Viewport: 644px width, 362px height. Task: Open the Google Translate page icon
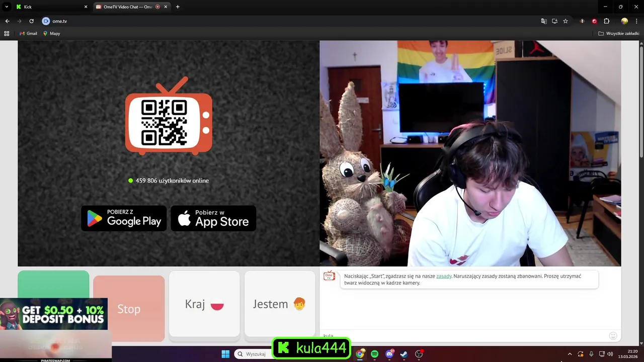(x=544, y=21)
